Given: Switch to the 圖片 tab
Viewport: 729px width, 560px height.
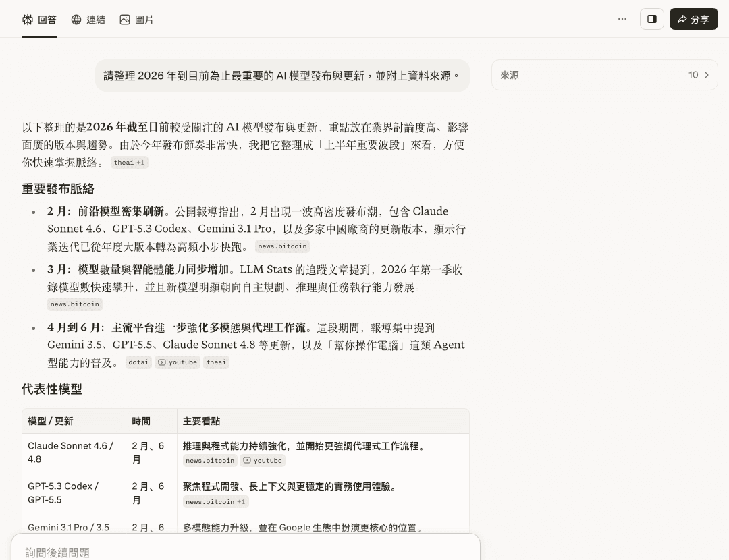Looking at the screenshot, I should coord(136,20).
